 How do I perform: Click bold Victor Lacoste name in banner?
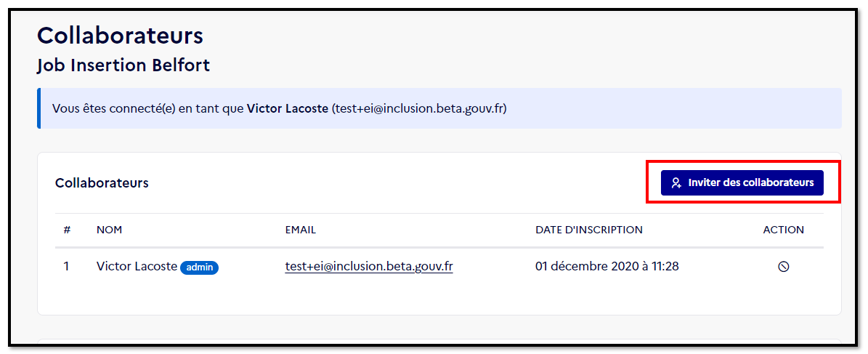coord(288,108)
